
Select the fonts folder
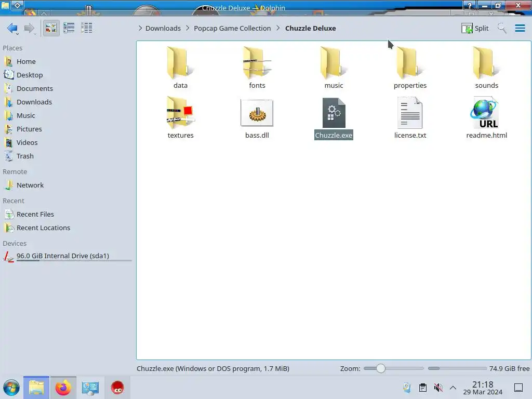pyautogui.click(x=257, y=68)
